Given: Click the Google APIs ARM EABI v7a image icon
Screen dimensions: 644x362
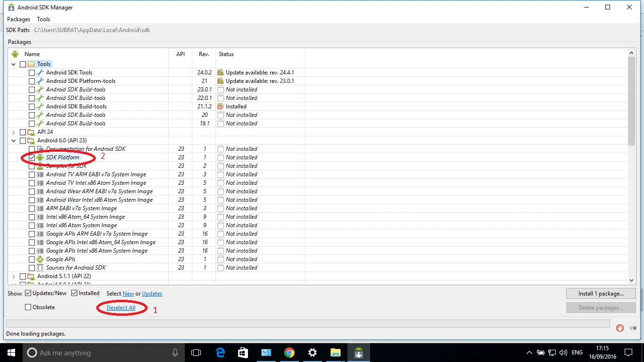Looking at the screenshot, I should pyautogui.click(x=40, y=234).
